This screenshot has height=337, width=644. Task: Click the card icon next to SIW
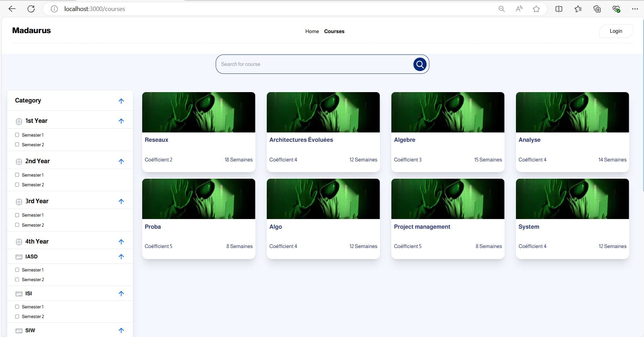pos(19,330)
